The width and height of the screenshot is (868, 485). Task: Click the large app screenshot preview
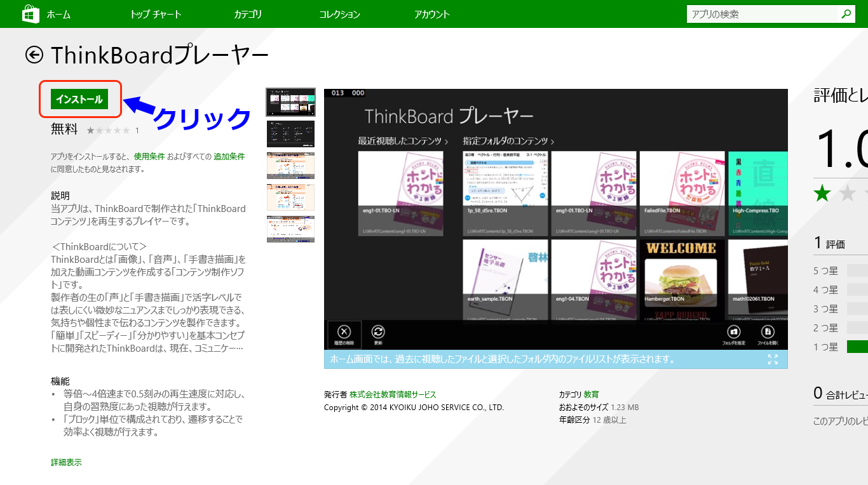556,219
